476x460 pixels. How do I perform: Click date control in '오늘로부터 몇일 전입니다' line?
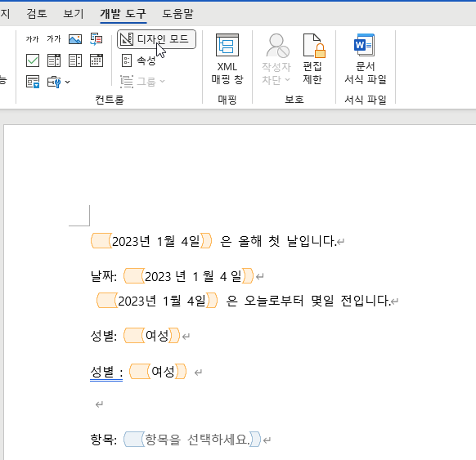point(157,301)
